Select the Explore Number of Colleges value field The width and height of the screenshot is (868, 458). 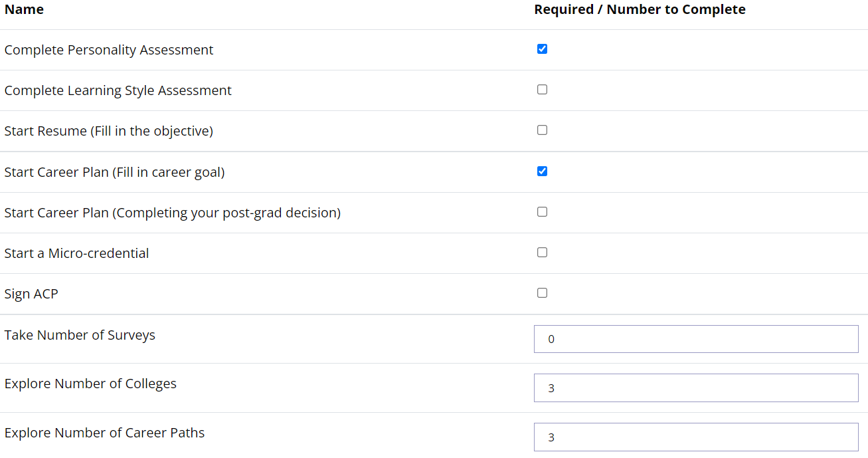pos(695,388)
